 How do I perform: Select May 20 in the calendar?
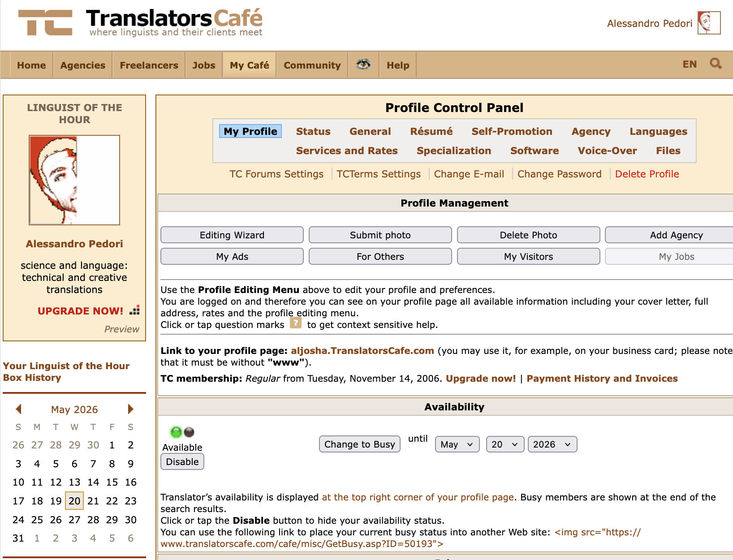point(74,501)
